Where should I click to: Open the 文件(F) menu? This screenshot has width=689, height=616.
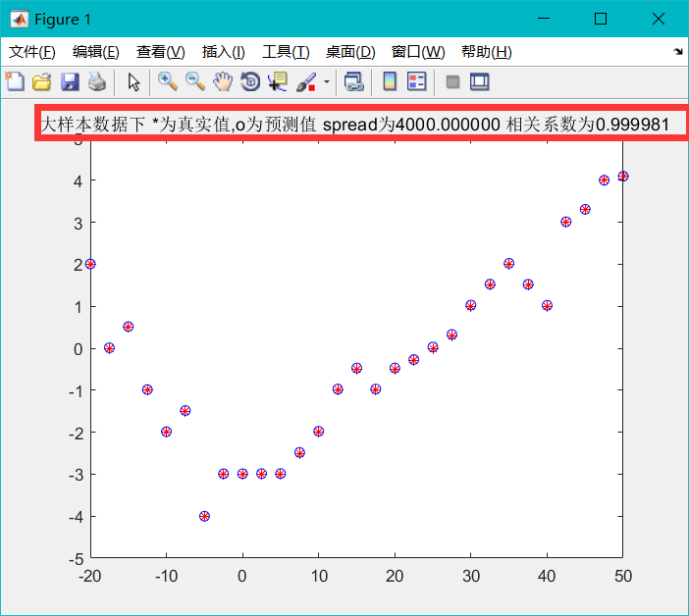click(32, 52)
